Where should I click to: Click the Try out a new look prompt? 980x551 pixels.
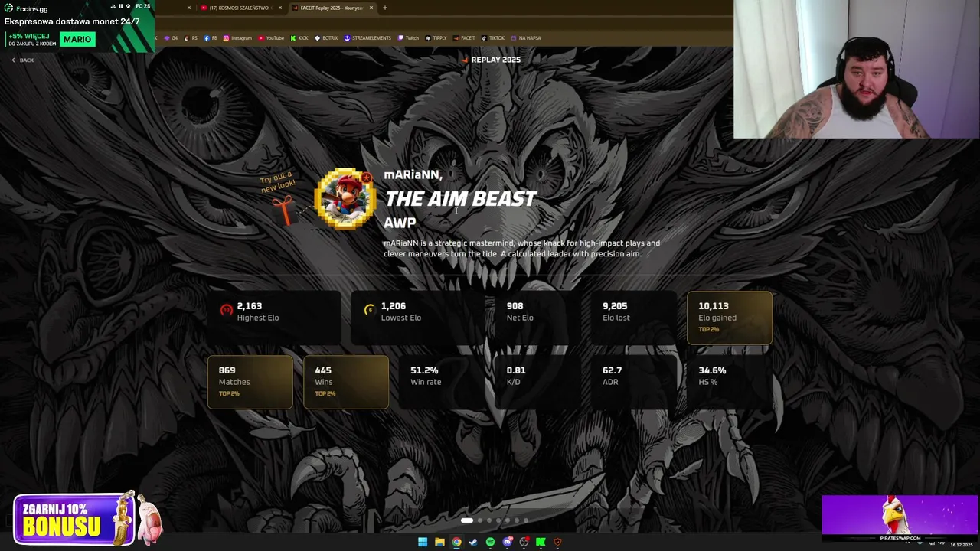[277, 182]
